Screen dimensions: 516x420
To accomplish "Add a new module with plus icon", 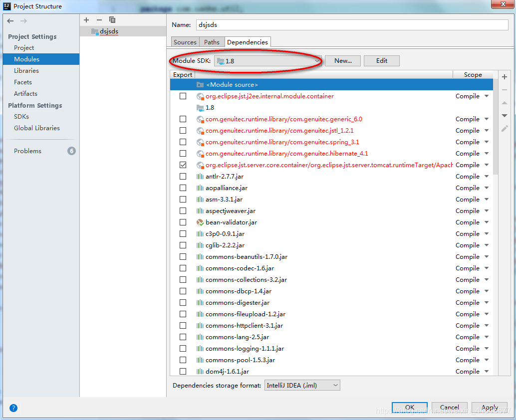I will click(86, 20).
